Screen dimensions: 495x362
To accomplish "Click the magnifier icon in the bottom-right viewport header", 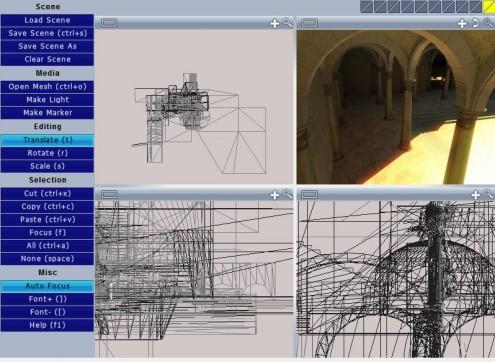I will coord(489,194).
